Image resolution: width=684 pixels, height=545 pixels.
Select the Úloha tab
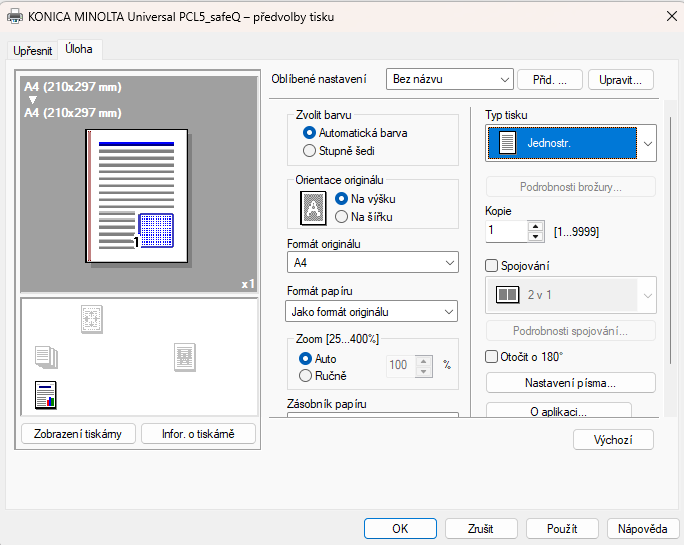click(x=79, y=48)
